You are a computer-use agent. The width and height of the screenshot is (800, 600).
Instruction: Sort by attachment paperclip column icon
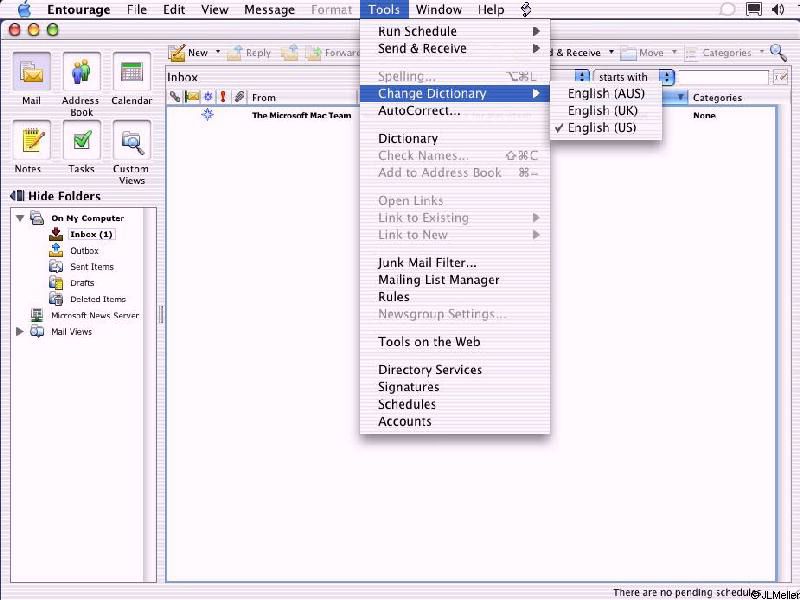pyautogui.click(x=239, y=96)
